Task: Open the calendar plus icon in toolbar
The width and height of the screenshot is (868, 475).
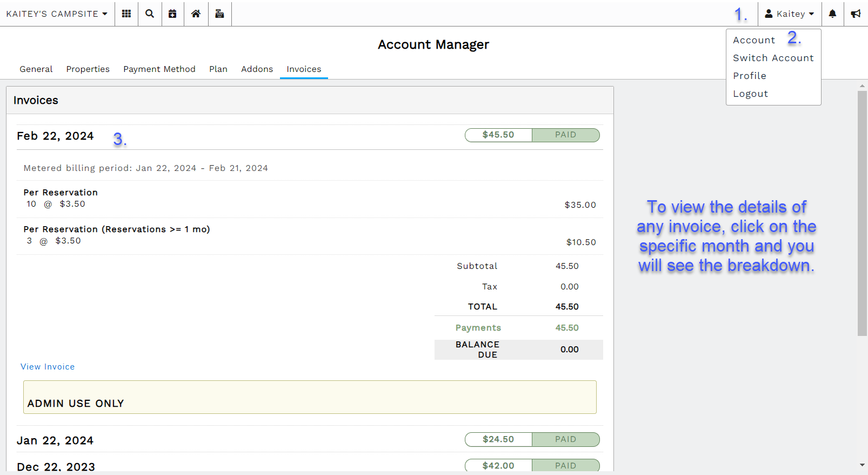Action: pos(172,14)
